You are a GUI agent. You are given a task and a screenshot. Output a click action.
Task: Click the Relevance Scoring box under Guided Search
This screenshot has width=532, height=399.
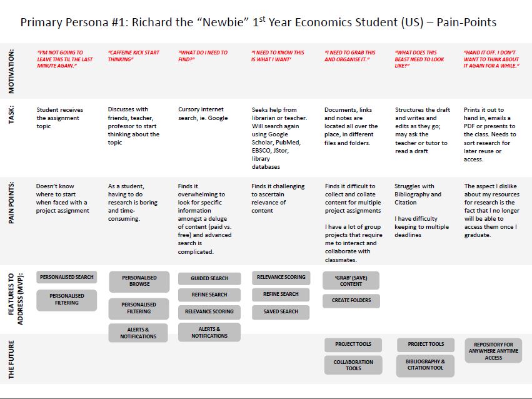209,311
